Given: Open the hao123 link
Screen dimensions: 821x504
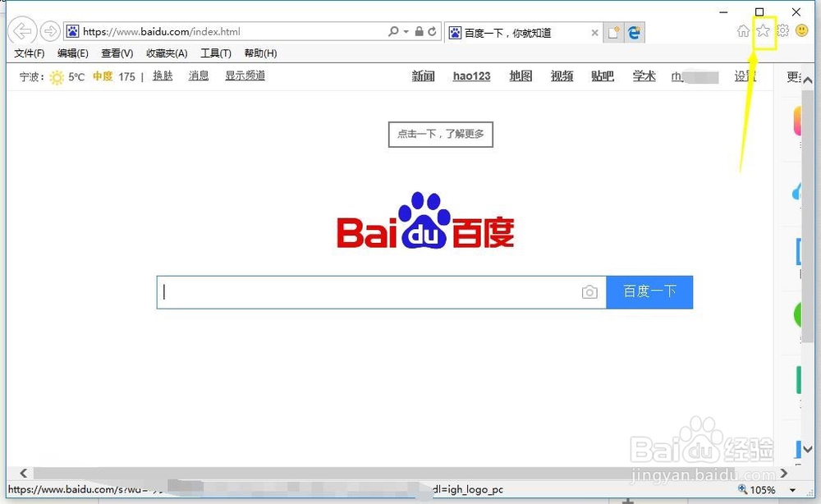Looking at the screenshot, I should 472,76.
